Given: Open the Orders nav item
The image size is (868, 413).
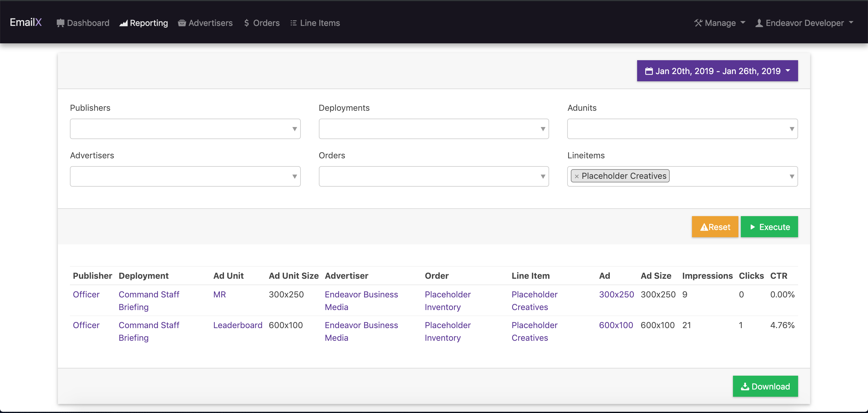Looking at the screenshot, I should pos(262,23).
